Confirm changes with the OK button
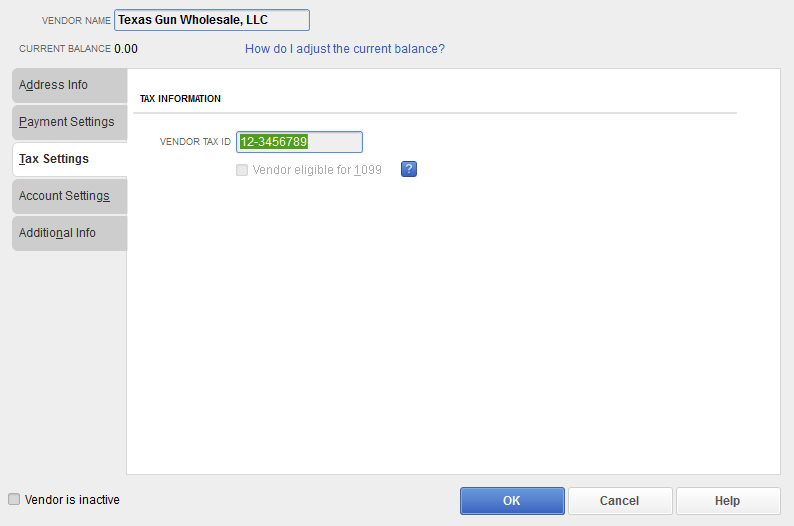Image resolution: width=794 pixels, height=526 pixels. pyautogui.click(x=512, y=501)
